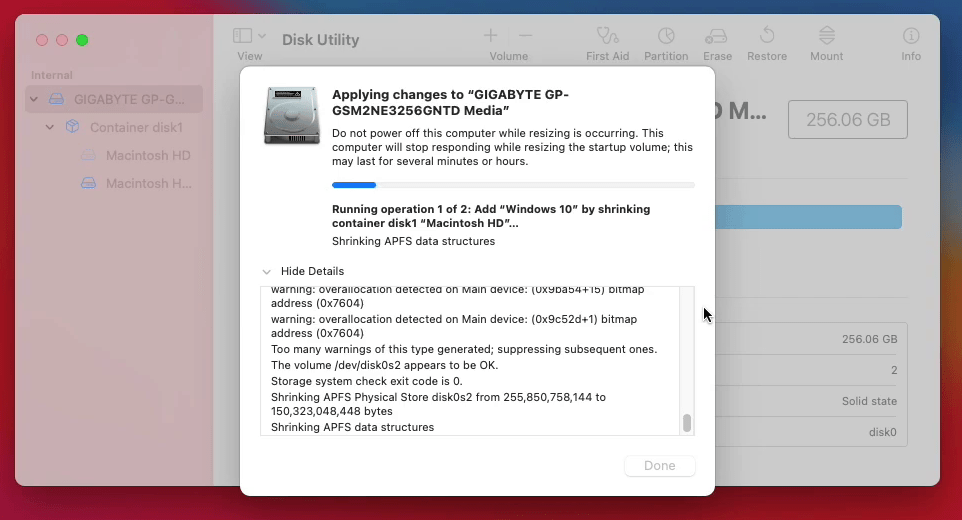Click the details log scrollbar thumb
Image resolution: width=962 pixels, height=520 pixels.
pos(687,422)
